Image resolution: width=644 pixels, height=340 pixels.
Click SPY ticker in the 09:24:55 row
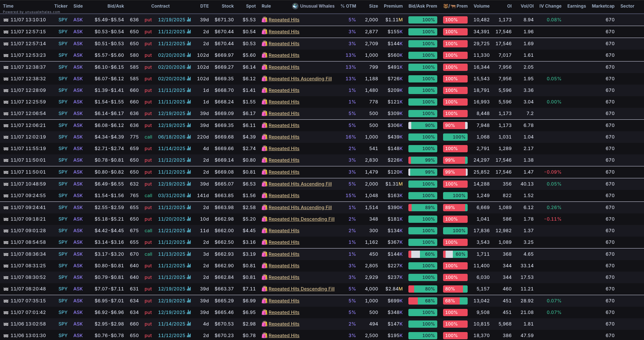point(63,196)
